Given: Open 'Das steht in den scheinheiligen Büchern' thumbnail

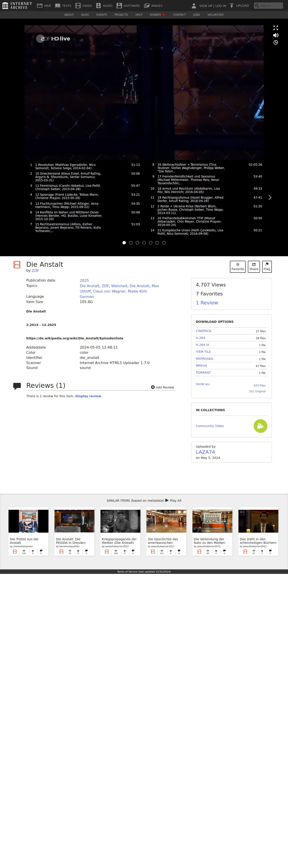Looking at the screenshot, I should [258, 521].
